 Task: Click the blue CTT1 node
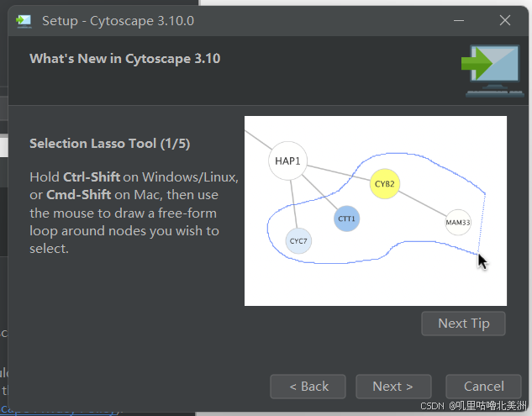click(x=346, y=219)
